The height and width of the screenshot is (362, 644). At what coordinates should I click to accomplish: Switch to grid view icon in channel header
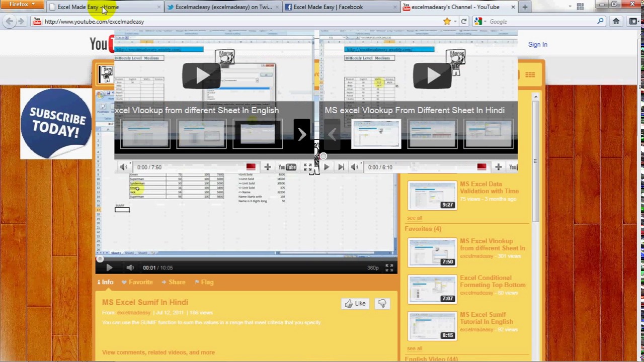point(530,75)
